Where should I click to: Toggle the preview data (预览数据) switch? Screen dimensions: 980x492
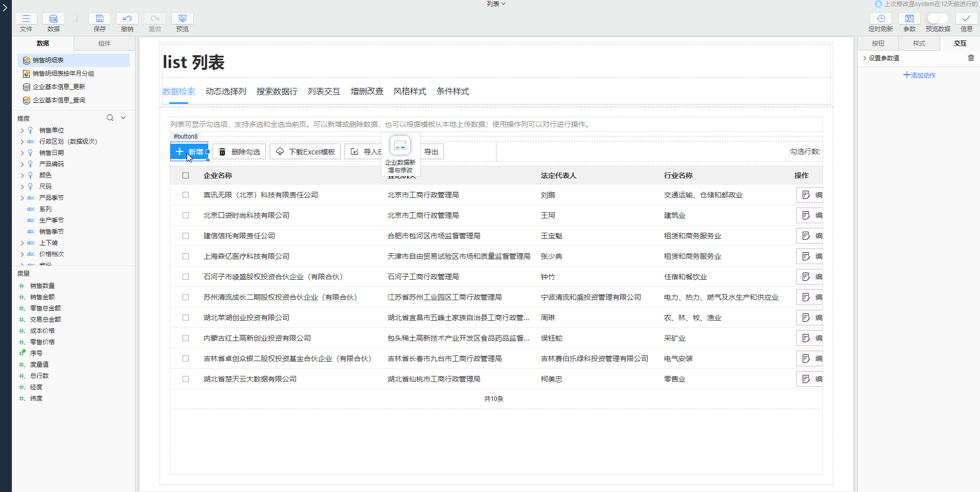pyautogui.click(x=937, y=19)
